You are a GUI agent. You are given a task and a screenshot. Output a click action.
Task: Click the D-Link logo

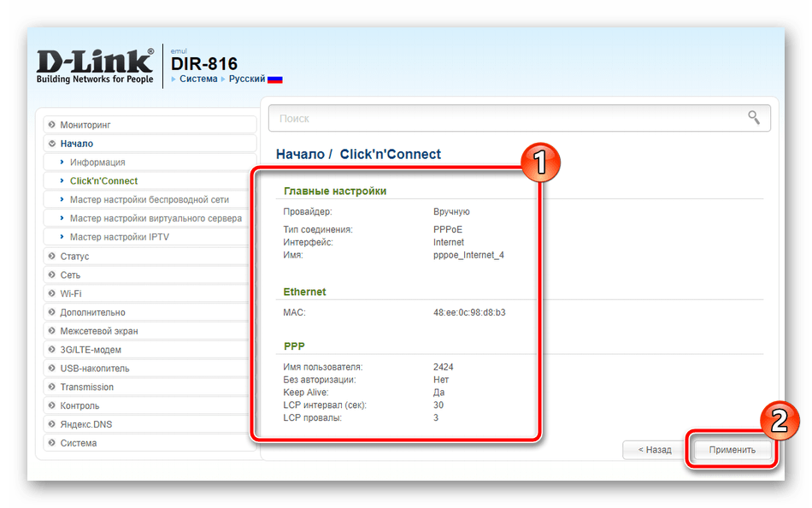95,67
